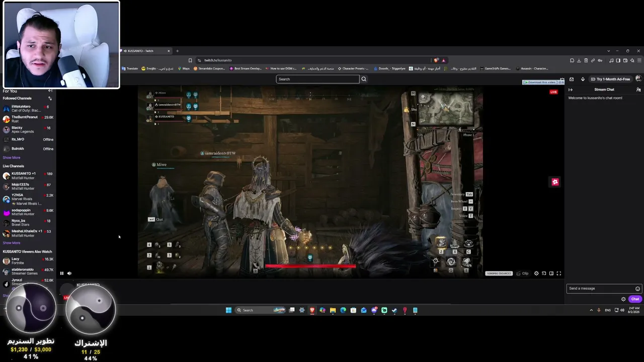Viewport: 644px width, 362px height.
Task: Open the Brave Shields icon
Action: (x=436, y=60)
